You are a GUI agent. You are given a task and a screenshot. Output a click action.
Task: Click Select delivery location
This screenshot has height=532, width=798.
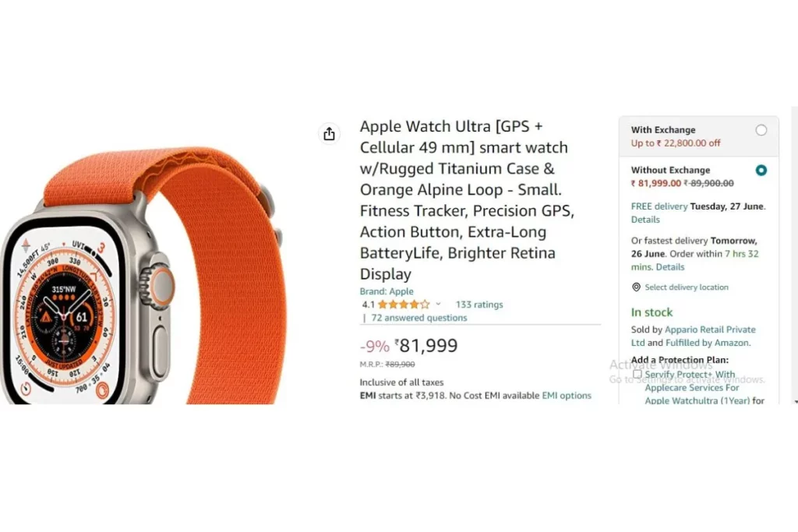point(687,287)
